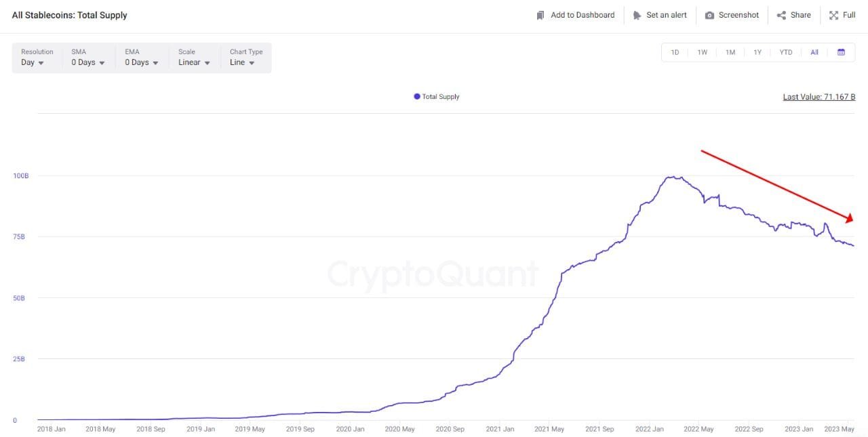Switch to YTD time range
The width and height of the screenshot is (868, 437).
[x=785, y=52]
